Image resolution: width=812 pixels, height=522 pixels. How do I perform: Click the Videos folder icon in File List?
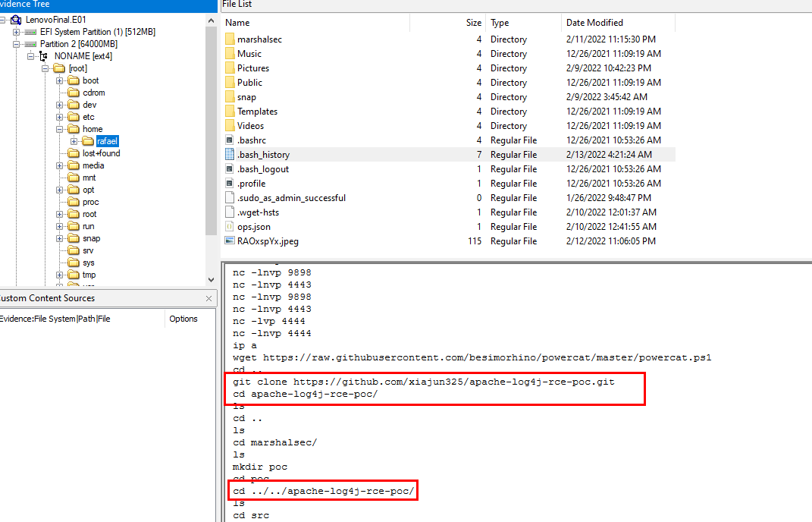click(x=230, y=126)
